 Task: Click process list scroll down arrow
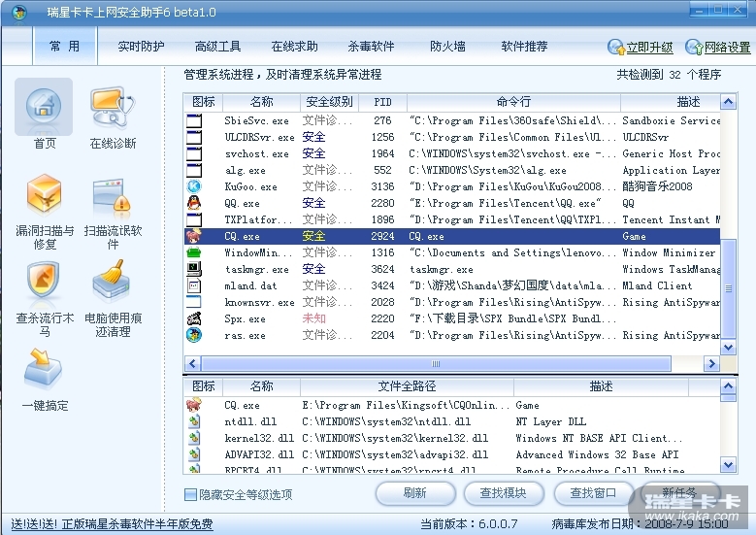(x=728, y=347)
